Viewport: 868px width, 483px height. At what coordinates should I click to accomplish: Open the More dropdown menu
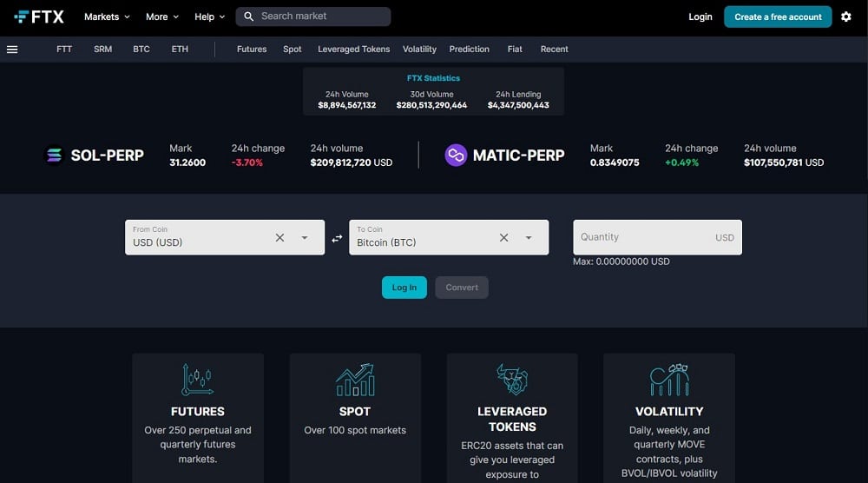click(162, 17)
